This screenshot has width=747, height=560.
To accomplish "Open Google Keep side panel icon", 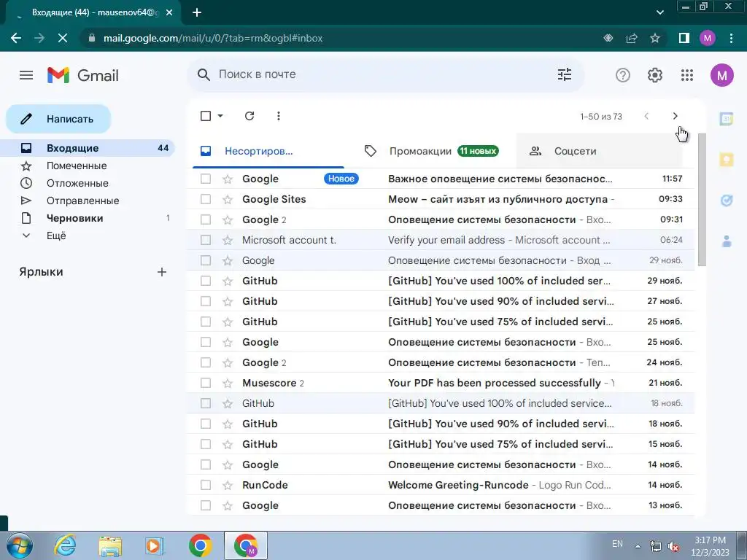I will click(x=726, y=160).
